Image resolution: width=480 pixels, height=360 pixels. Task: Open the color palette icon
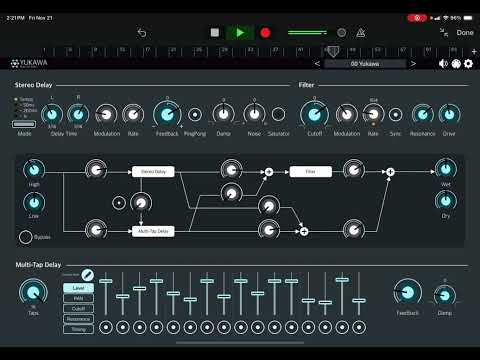(x=456, y=63)
